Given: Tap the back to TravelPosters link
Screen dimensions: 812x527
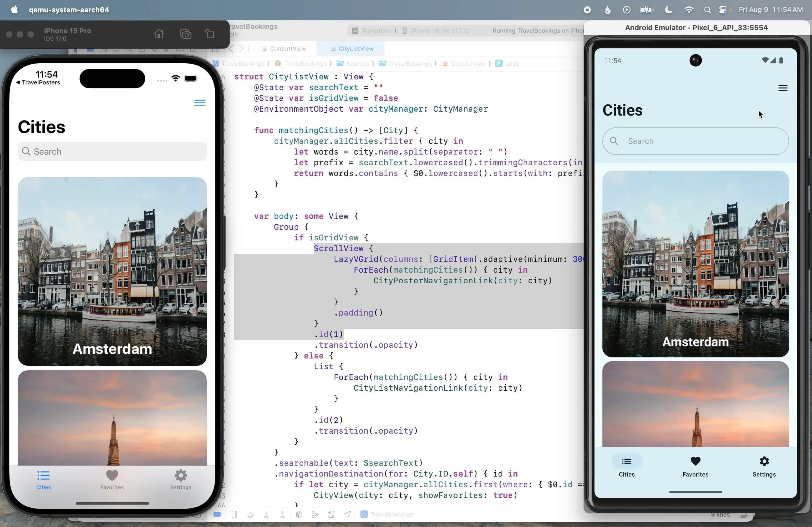Looking at the screenshot, I should pyautogui.click(x=38, y=82).
